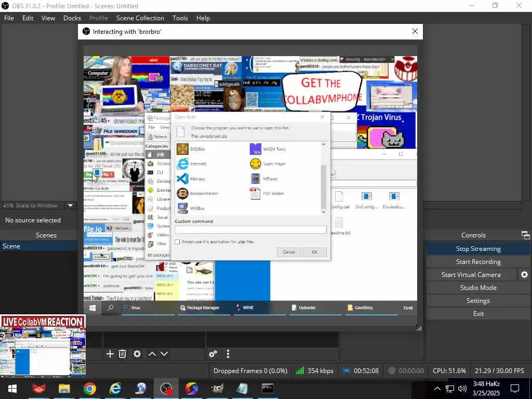Open File Explorer from Windows taskbar
532x399 pixels.
64,389
